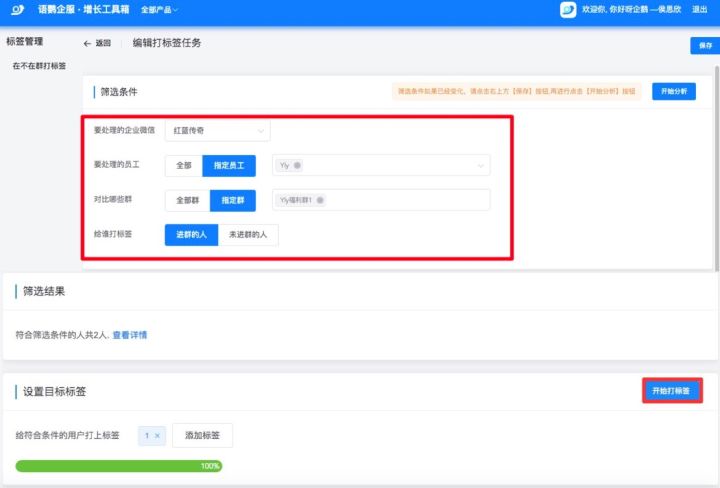Select 未进群的人 tagging option
The width and height of the screenshot is (720, 488).
click(x=249, y=235)
